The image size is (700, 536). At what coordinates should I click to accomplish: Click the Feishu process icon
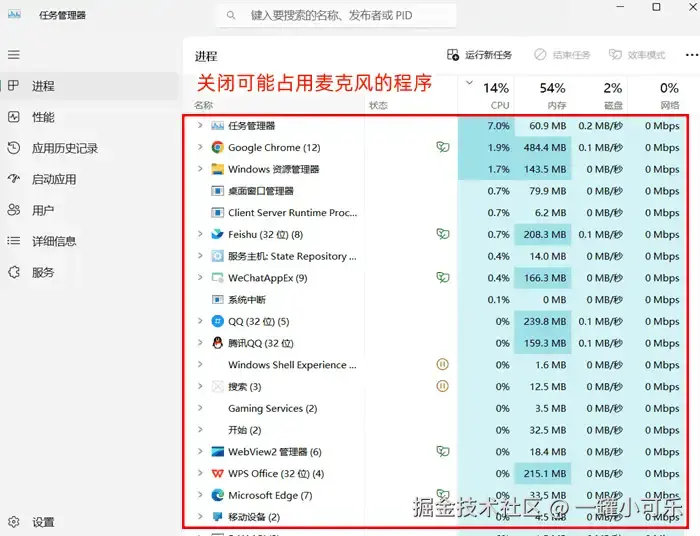217,234
